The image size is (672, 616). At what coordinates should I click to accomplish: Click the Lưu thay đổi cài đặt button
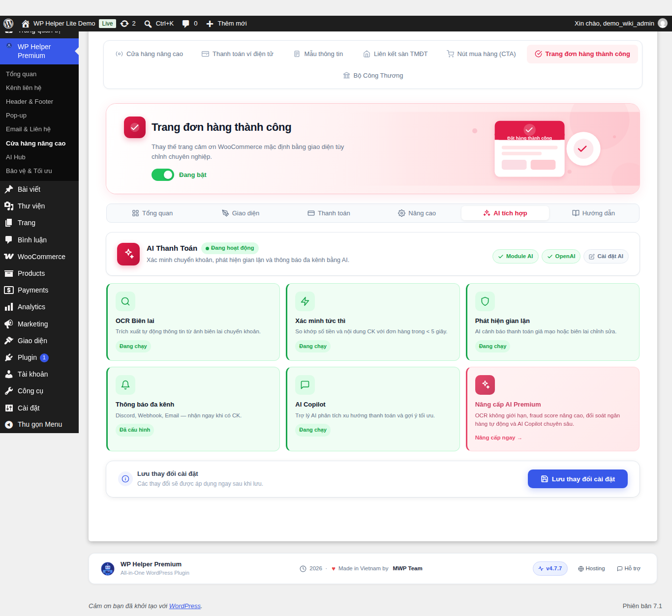pos(578,479)
